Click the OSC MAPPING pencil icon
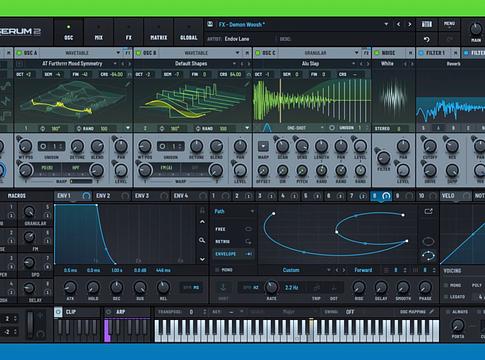This screenshot has width=485, height=360. [x=432, y=312]
